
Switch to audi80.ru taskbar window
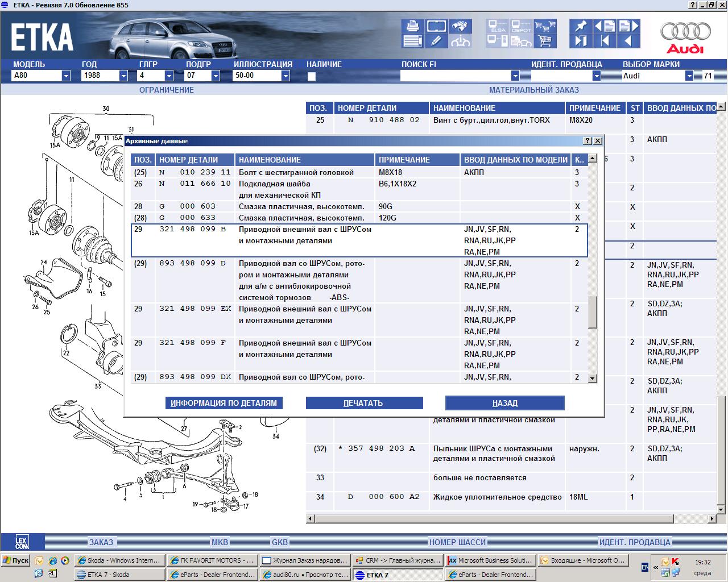304,575
